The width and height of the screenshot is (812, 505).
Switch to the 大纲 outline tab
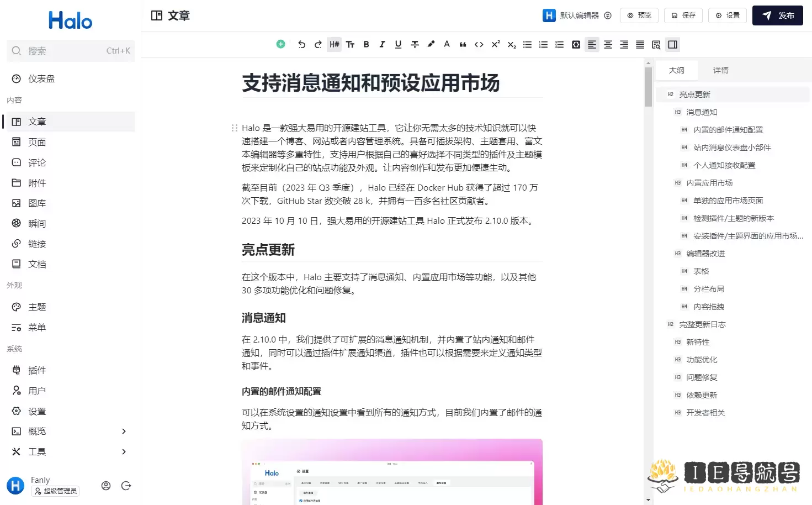click(677, 70)
